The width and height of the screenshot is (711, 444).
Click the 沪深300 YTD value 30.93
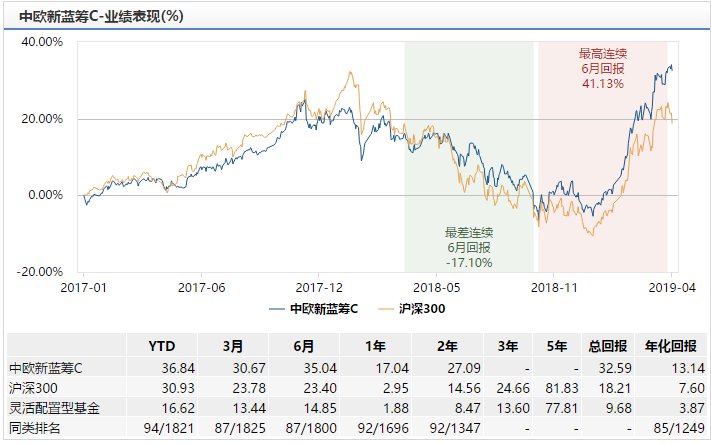pos(178,388)
